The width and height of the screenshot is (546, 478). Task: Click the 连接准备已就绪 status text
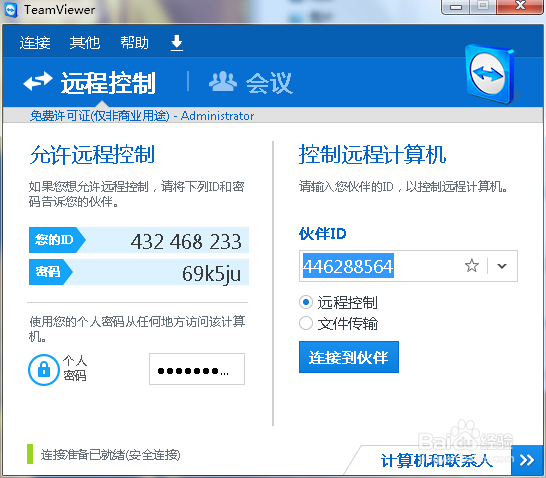click(x=110, y=455)
